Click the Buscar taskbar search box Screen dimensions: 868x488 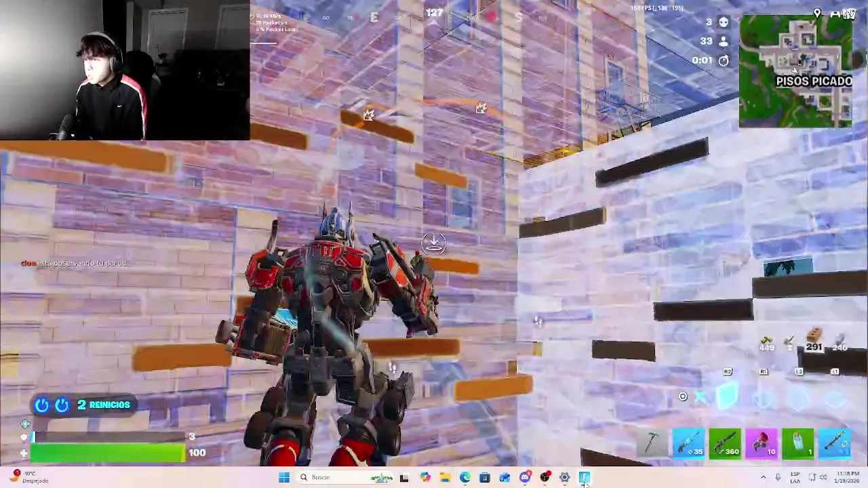(x=346, y=477)
